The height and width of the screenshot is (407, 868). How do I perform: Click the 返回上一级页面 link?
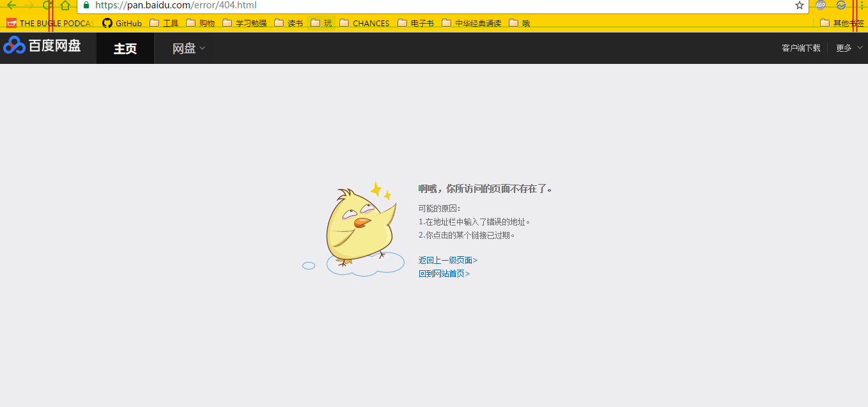[x=448, y=260]
